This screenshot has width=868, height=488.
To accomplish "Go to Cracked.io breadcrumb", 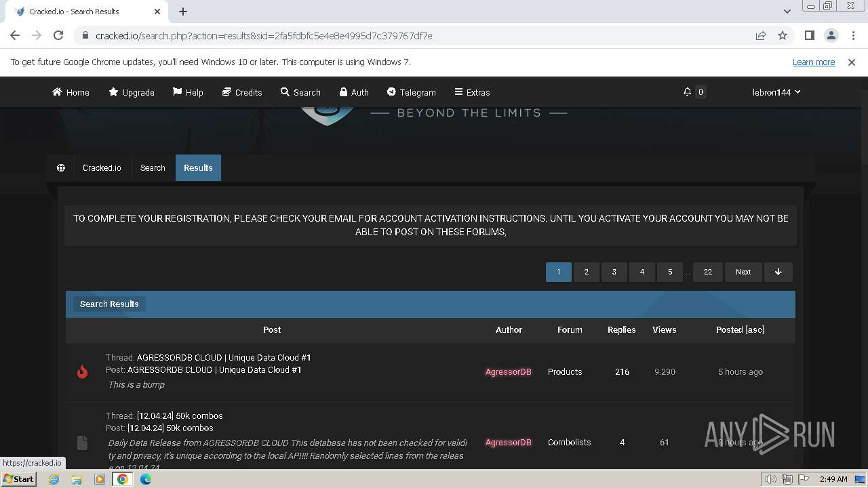I will 102,167.
